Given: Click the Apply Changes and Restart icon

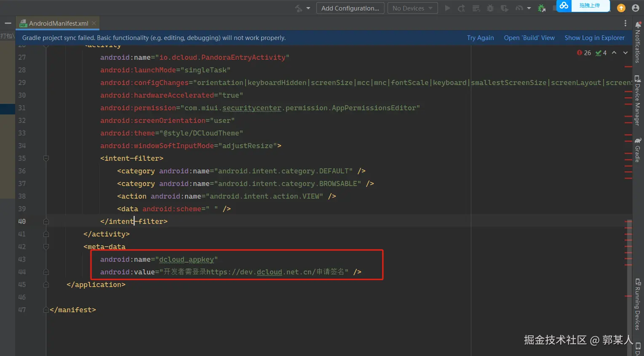Looking at the screenshot, I should 462,8.
